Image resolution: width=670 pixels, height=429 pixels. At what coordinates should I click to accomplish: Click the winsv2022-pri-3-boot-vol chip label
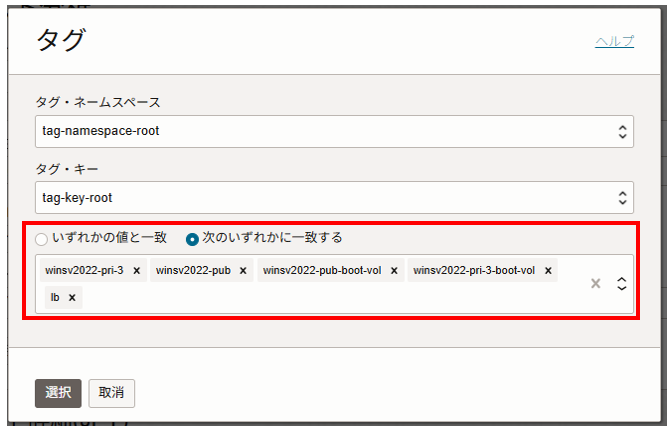[475, 271]
